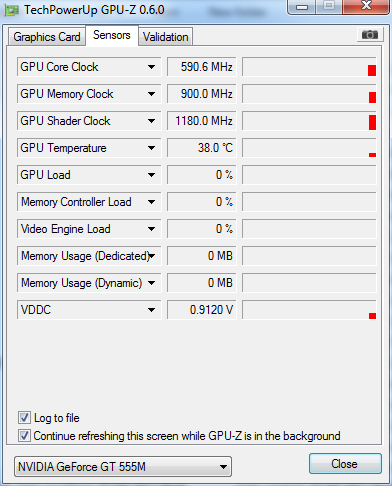
Task: Click the GPU-Z app icon in title bar
Action: coord(11,11)
